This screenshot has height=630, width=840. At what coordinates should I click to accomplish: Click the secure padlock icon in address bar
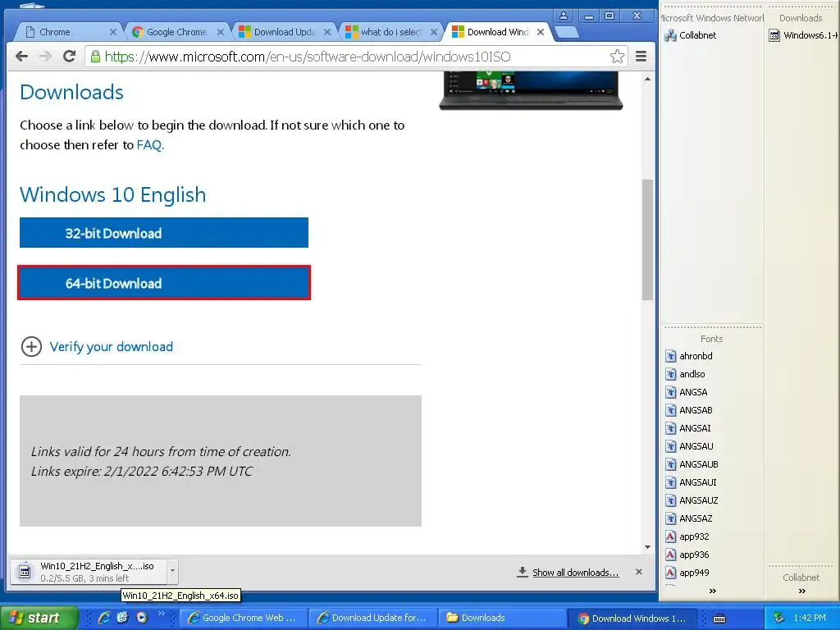click(95, 57)
